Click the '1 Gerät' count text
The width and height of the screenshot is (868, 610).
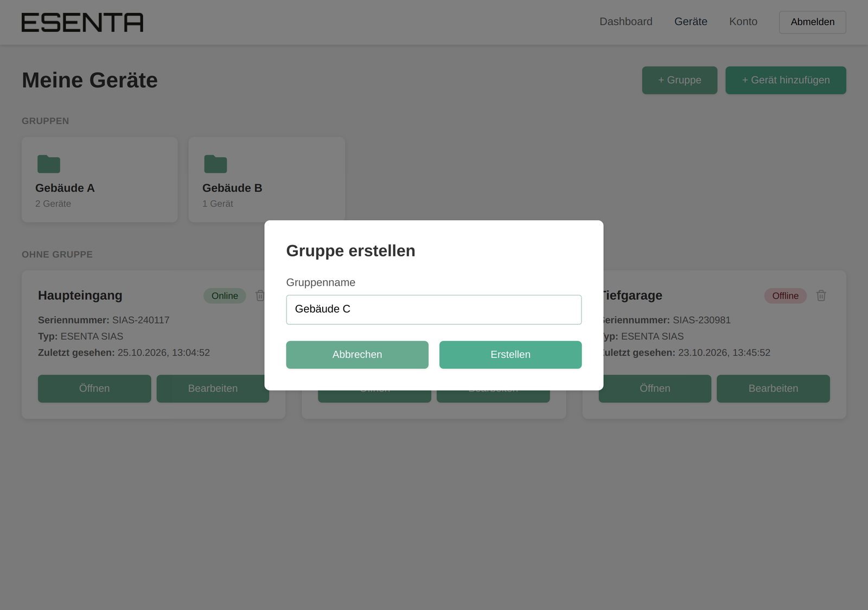click(x=218, y=204)
